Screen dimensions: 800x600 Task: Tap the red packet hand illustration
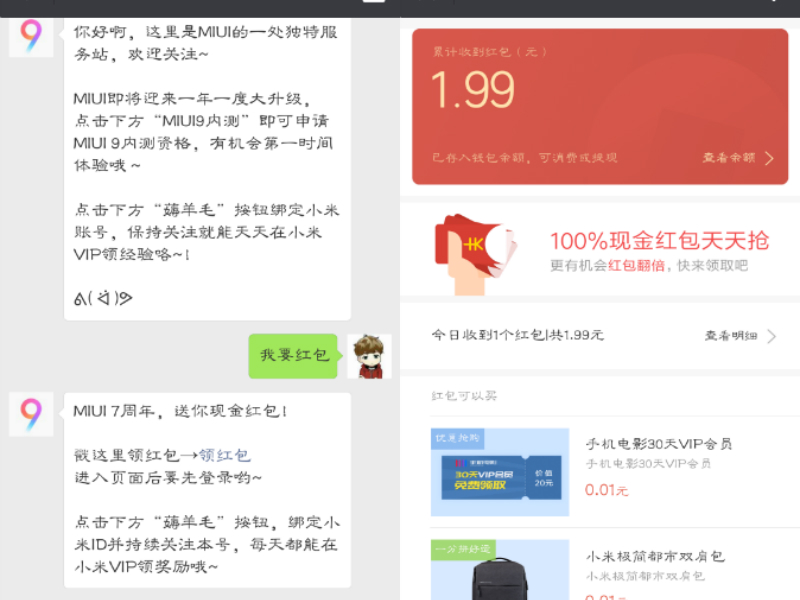(476, 254)
